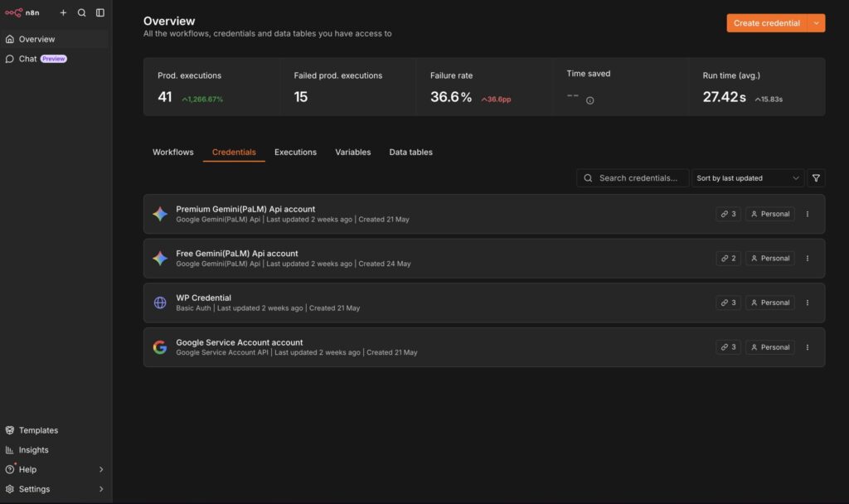Click the Create credential button
The image size is (849, 504).
[766, 22]
